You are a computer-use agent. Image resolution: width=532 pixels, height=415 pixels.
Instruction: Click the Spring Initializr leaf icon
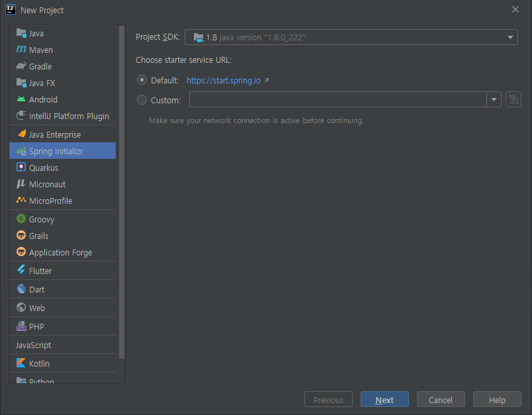point(21,151)
